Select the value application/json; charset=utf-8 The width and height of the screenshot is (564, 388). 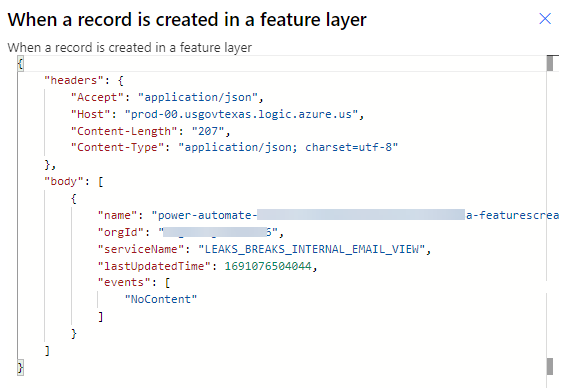click(x=288, y=147)
